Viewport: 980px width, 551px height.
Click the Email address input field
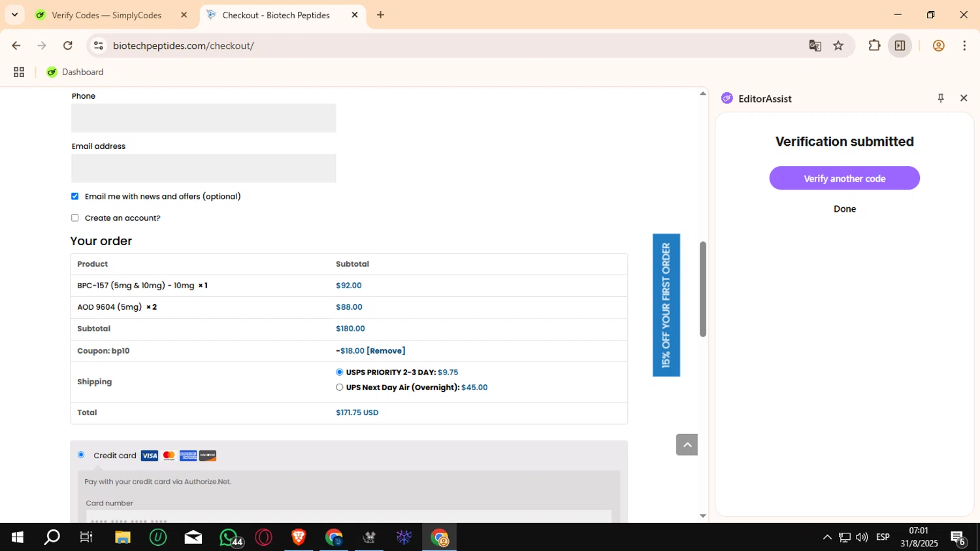(204, 168)
